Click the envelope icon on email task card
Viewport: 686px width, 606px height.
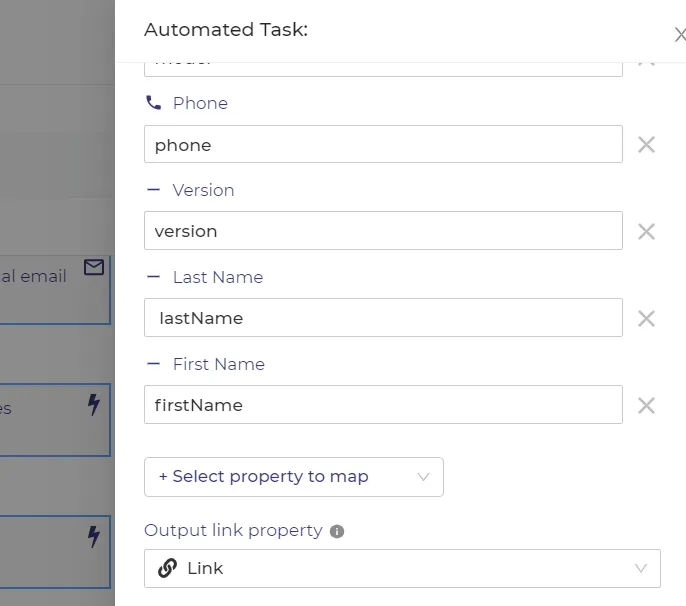(x=94, y=267)
